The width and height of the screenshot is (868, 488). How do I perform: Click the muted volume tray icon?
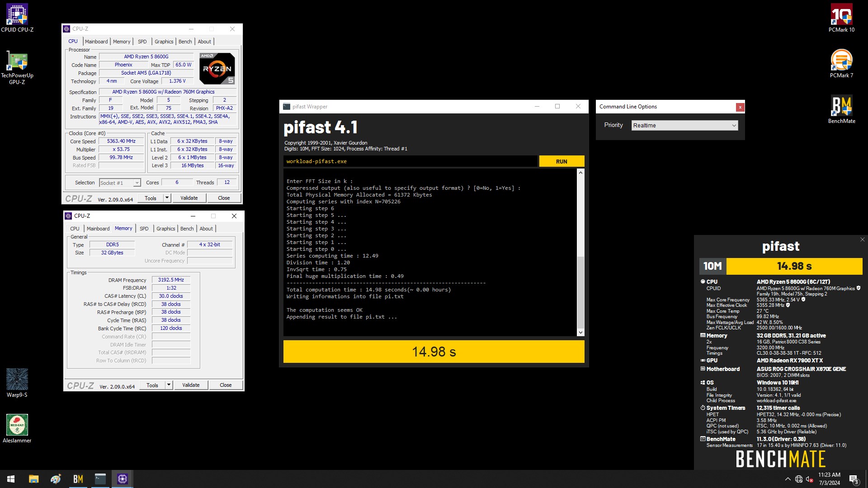(810, 479)
